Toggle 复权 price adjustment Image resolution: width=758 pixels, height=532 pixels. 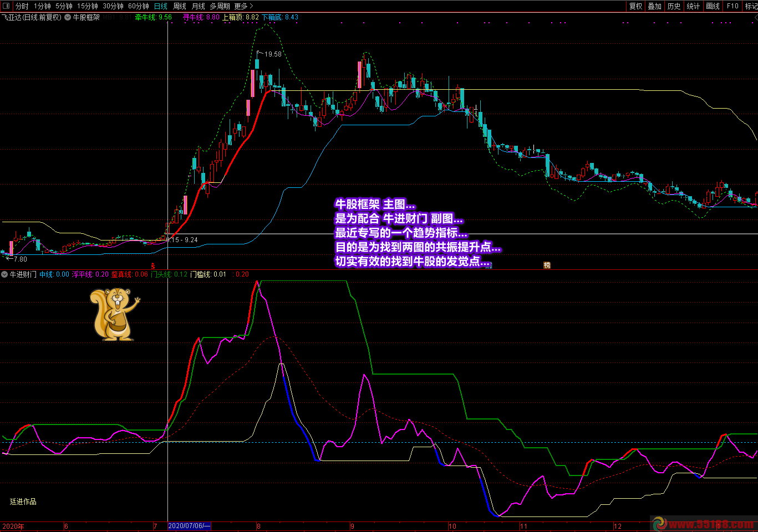635,6
